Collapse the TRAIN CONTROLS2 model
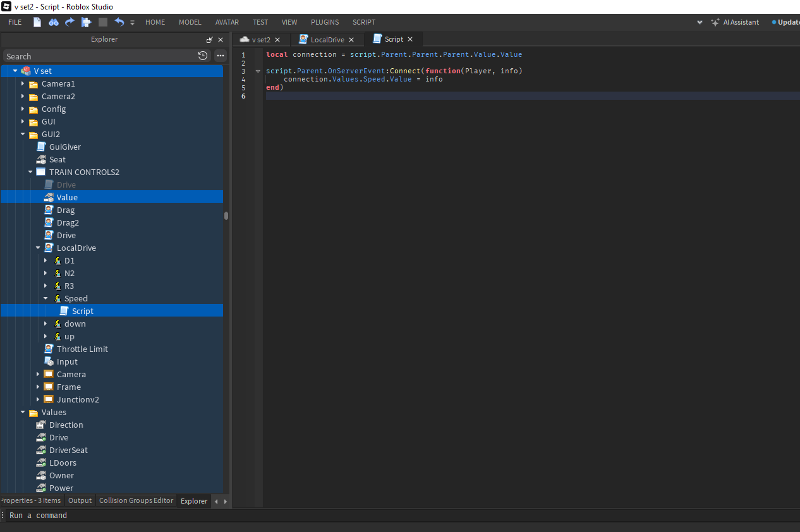Image resolution: width=800 pixels, height=532 pixels. [30, 172]
